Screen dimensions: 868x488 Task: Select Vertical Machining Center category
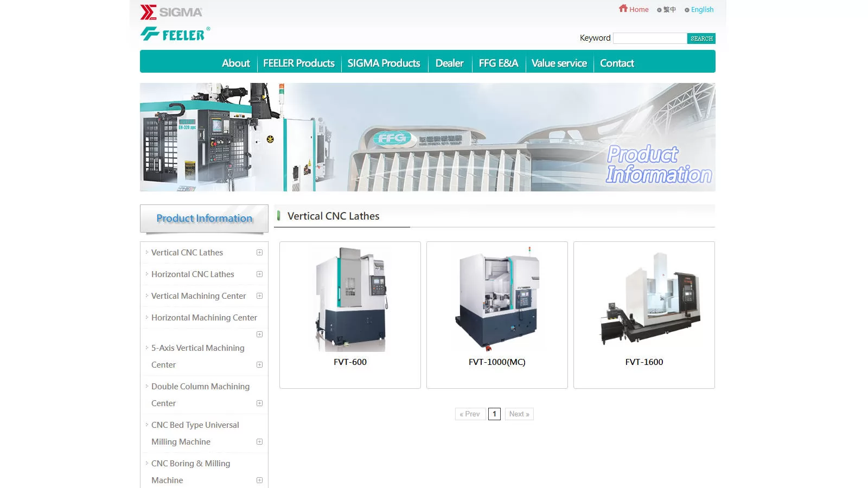[x=199, y=296]
